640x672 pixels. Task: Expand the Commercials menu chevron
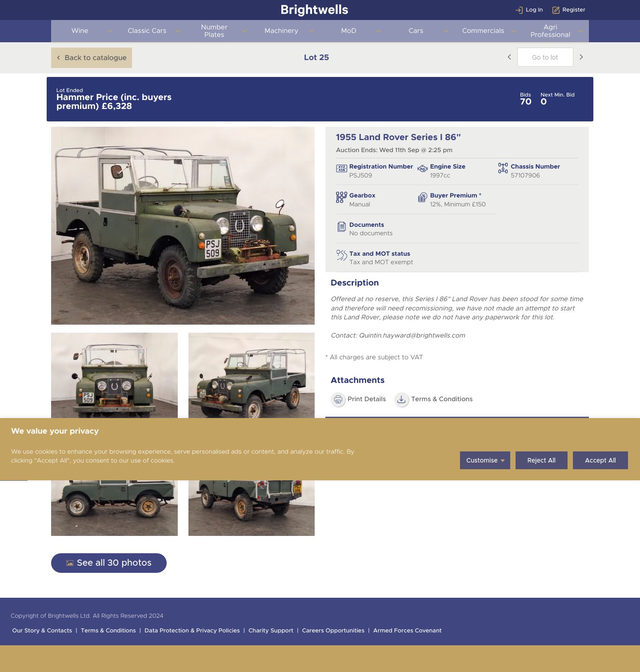click(x=513, y=31)
